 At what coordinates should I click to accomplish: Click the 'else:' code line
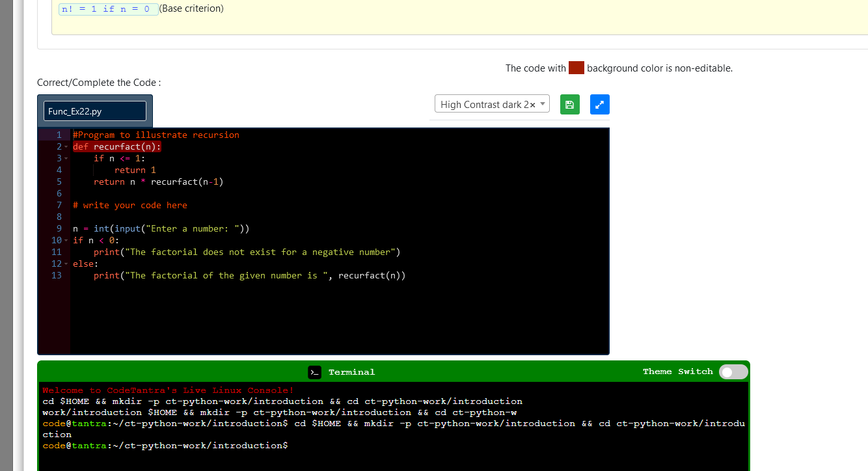pos(86,264)
